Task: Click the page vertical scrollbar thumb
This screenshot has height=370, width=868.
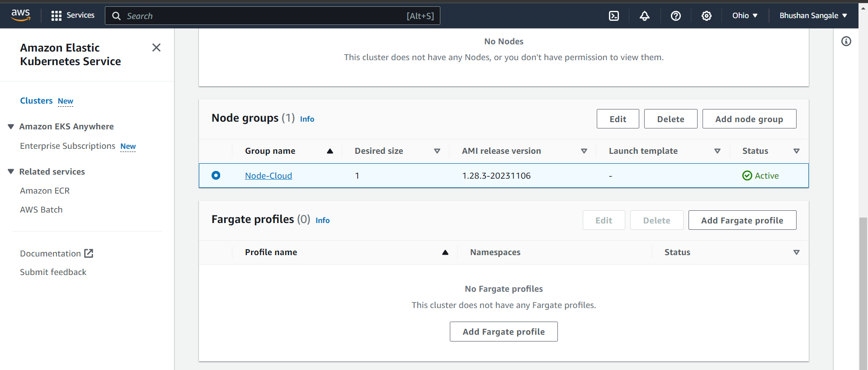Action: pos(863,293)
